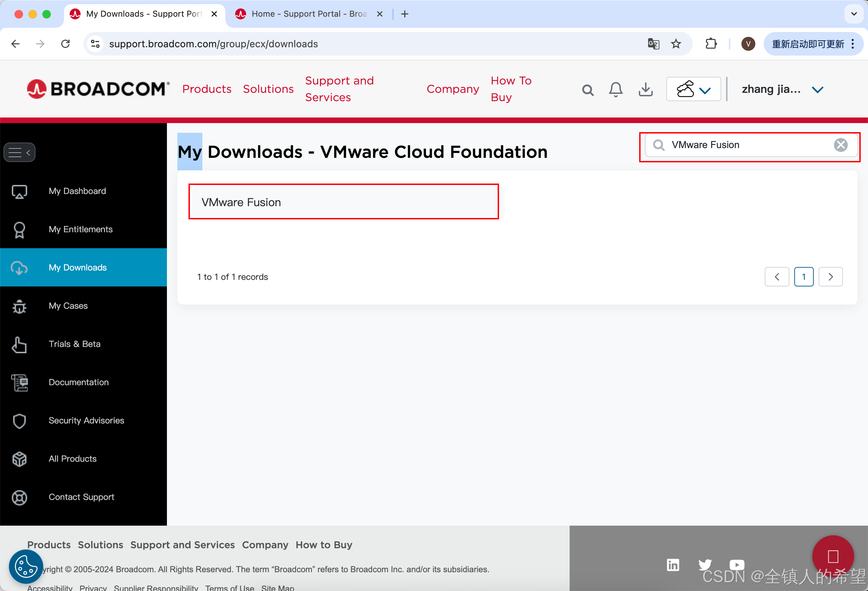Click the My Cases bug icon
Viewport: 868px width, 591px height.
[x=19, y=306]
